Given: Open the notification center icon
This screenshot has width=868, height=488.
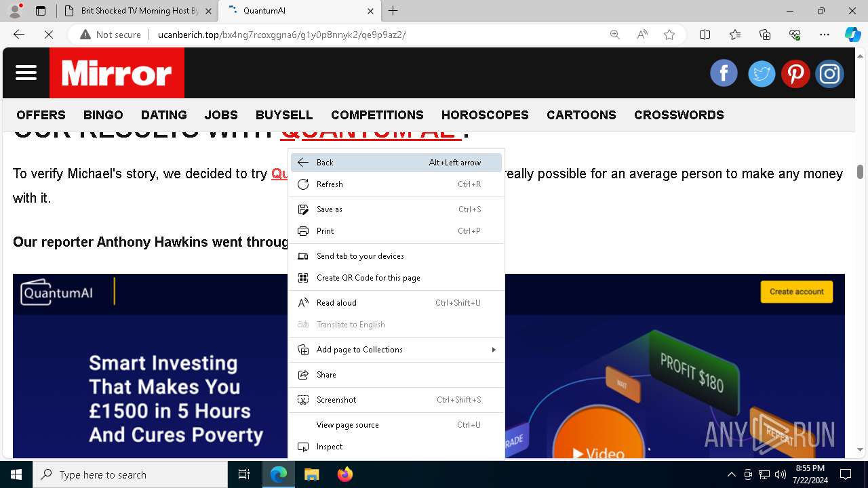Looking at the screenshot, I should tap(846, 474).
